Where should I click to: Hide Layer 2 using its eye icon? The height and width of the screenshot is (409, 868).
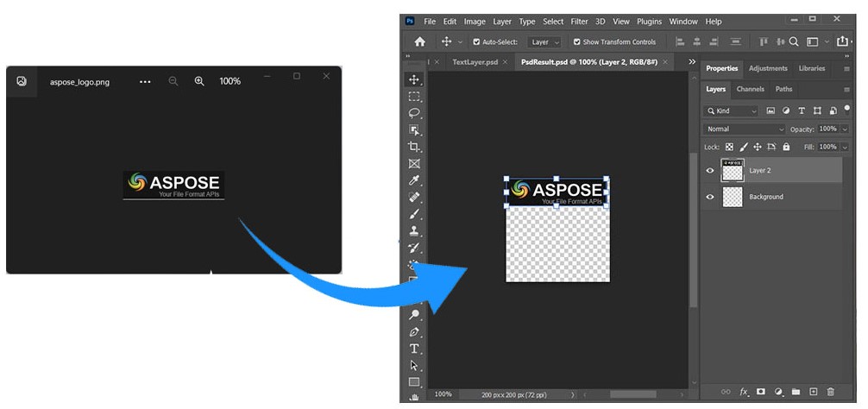coord(710,171)
